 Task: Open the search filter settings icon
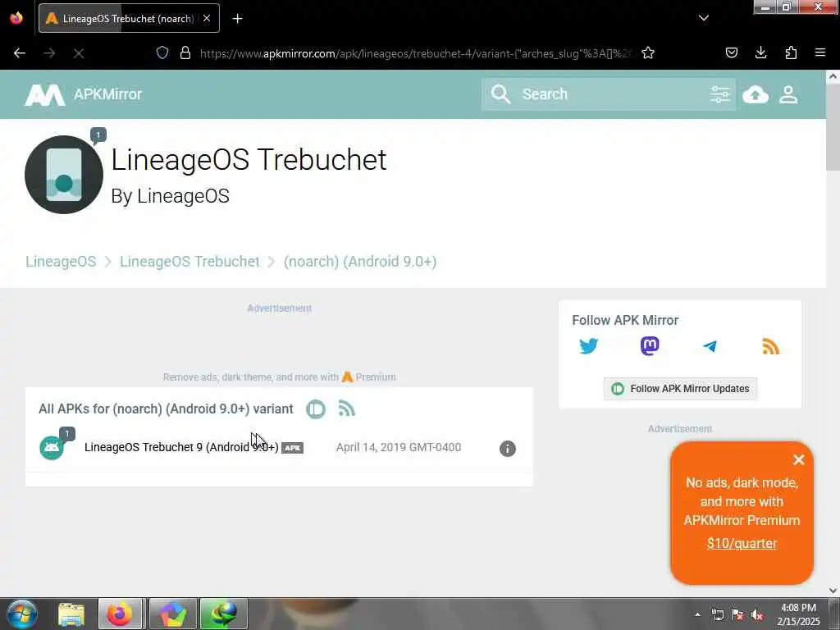719,95
